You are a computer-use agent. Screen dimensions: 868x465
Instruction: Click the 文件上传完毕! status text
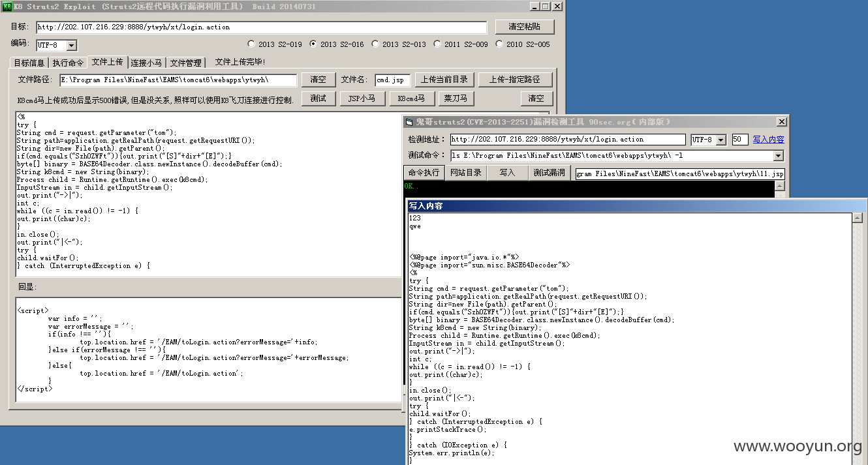[x=240, y=62]
